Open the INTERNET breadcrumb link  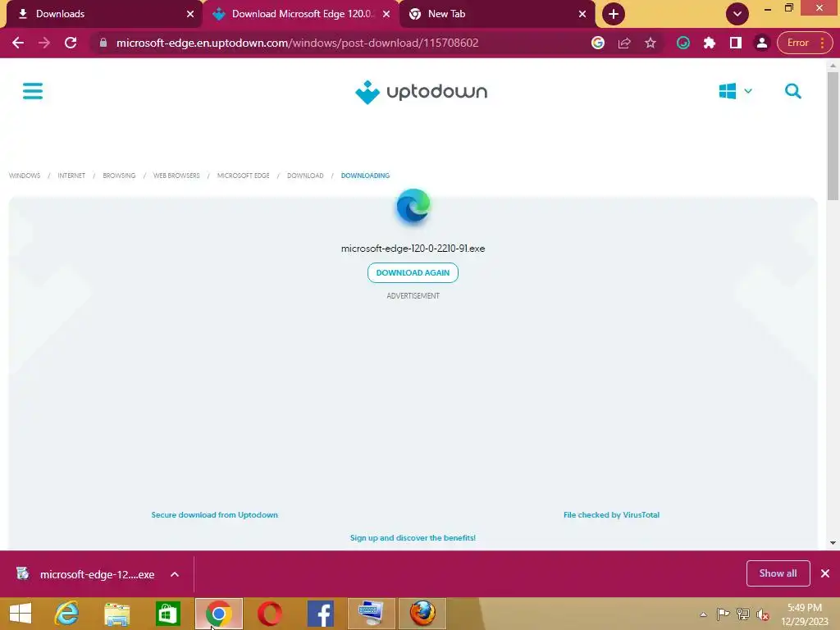71,176
